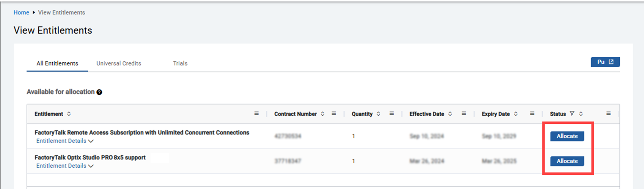Screen dimensions: 644x189
Task: Switch to the Universal Credits tab
Action: point(119,63)
